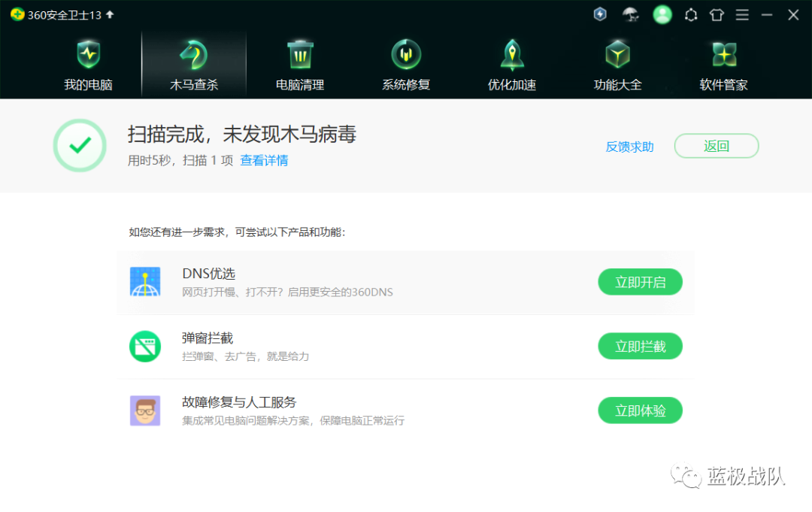Switch to 功能大全 tab label
The image size is (812, 512).
[617, 85]
